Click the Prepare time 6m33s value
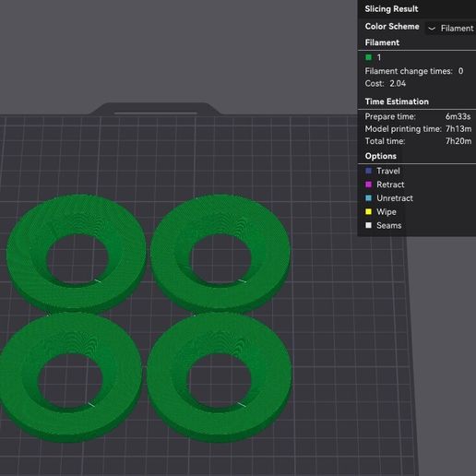This screenshot has height=476, width=476. [x=458, y=116]
